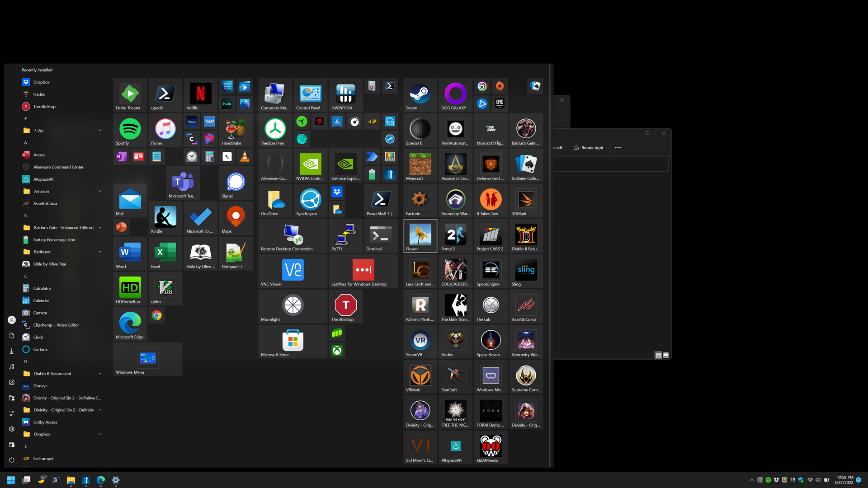
Task: Open the iTunes tile
Action: coord(165,130)
